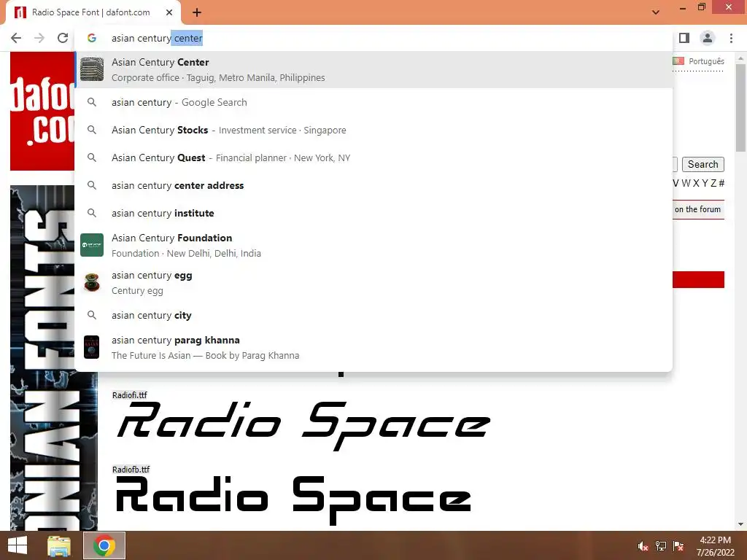The width and height of the screenshot is (747, 560).
Task: Open fonts starting with W
Action: pyautogui.click(x=686, y=183)
